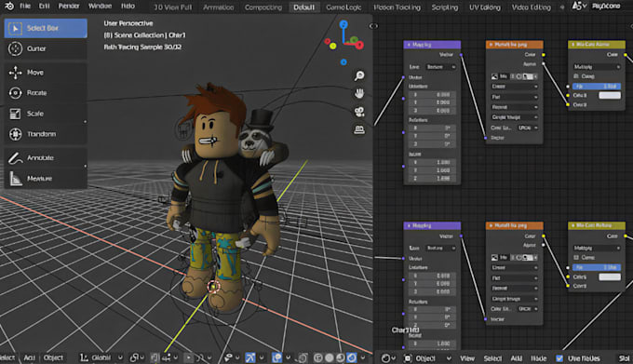Collapse the lower Mapping node
This screenshot has height=364, width=633.
pos(409,225)
